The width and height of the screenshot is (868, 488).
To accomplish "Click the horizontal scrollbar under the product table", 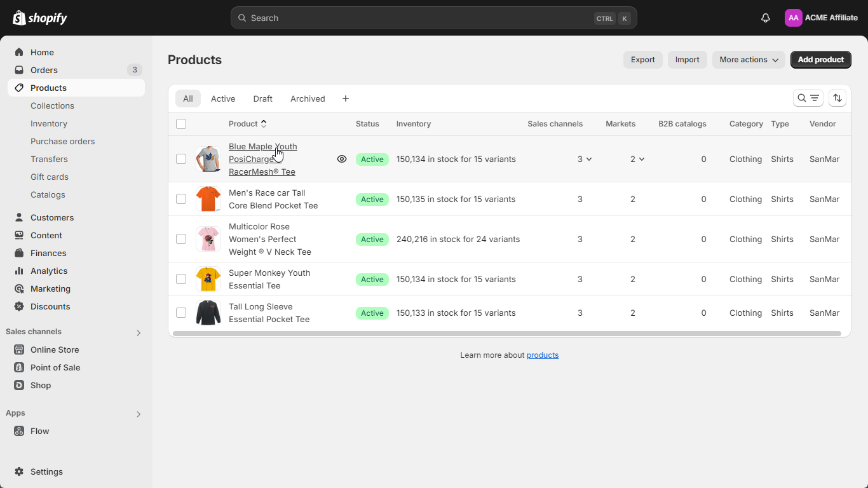I will pyautogui.click(x=506, y=334).
